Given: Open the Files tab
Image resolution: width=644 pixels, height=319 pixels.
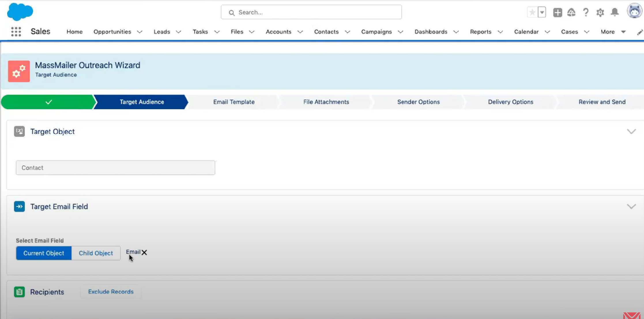Looking at the screenshot, I should [237, 32].
